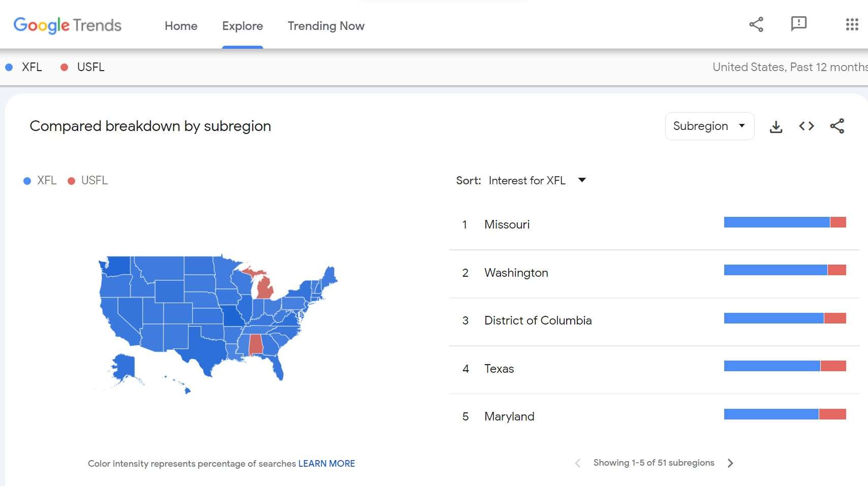Screen dimensions: 868x486
Task: Click the LEARN MORE link
Action: point(326,464)
